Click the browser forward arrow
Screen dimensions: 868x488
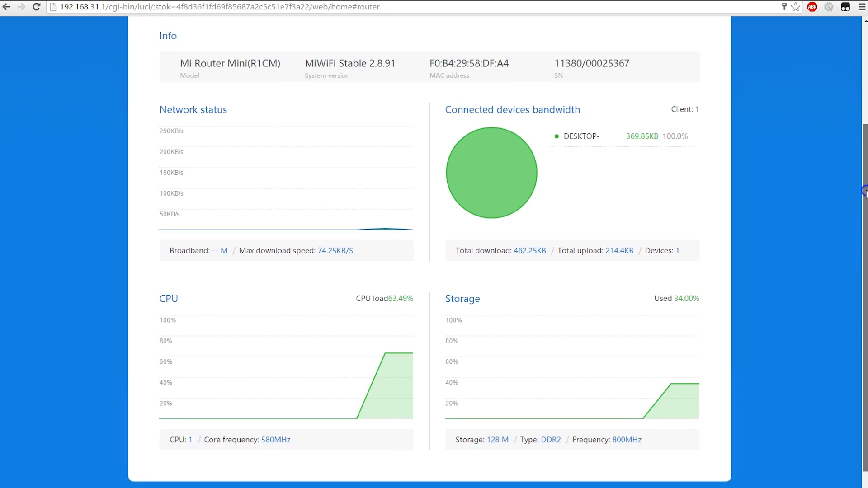[21, 7]
